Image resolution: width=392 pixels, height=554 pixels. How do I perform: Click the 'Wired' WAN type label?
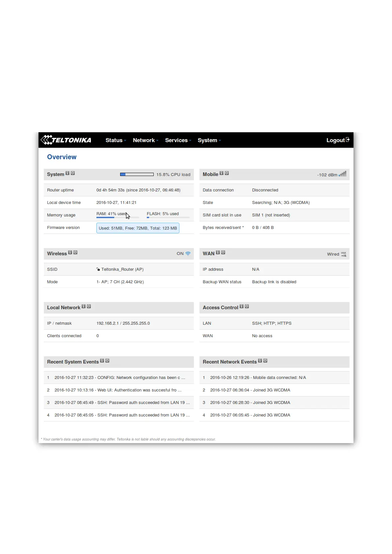coord(333,254)
